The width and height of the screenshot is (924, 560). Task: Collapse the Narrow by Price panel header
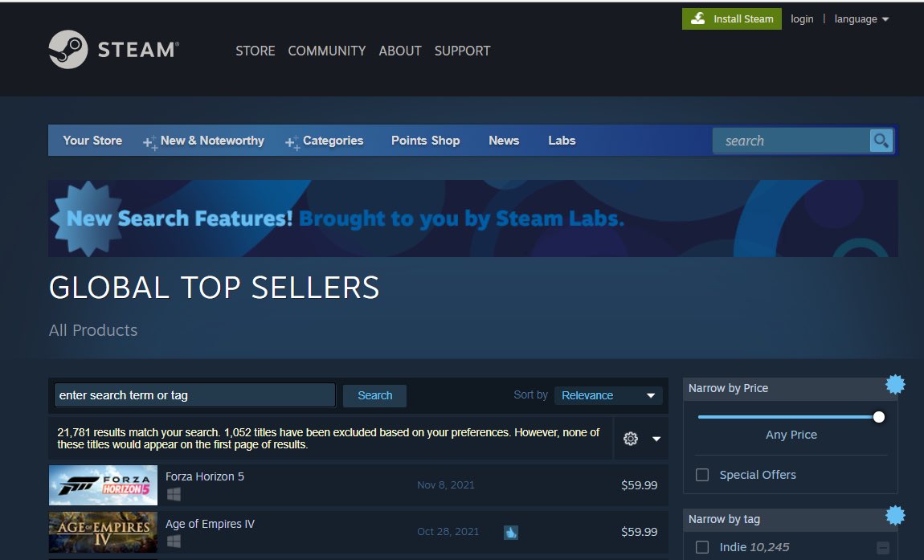click(x=790, y=388)
